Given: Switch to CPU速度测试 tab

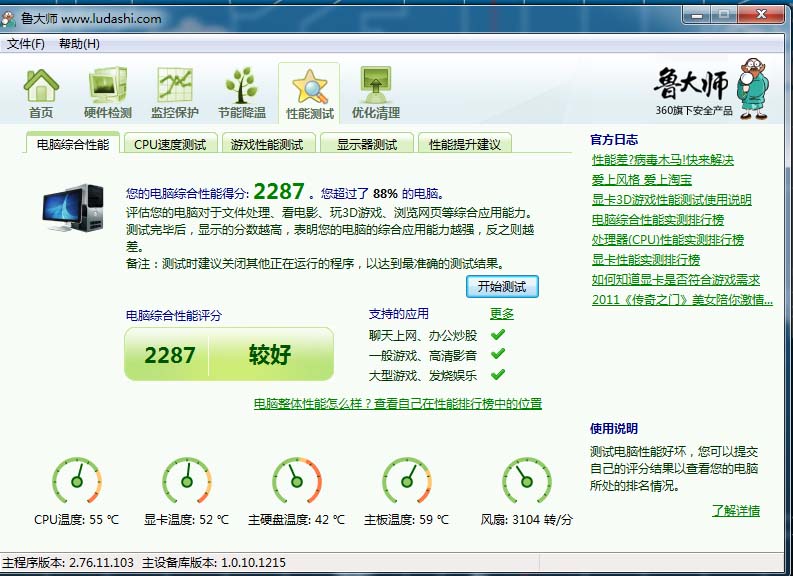Looking at the screenshot, I should pos(170,144).
